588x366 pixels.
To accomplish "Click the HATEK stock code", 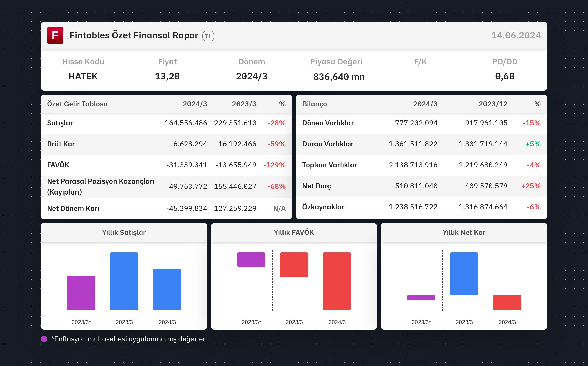I will 83,76.
